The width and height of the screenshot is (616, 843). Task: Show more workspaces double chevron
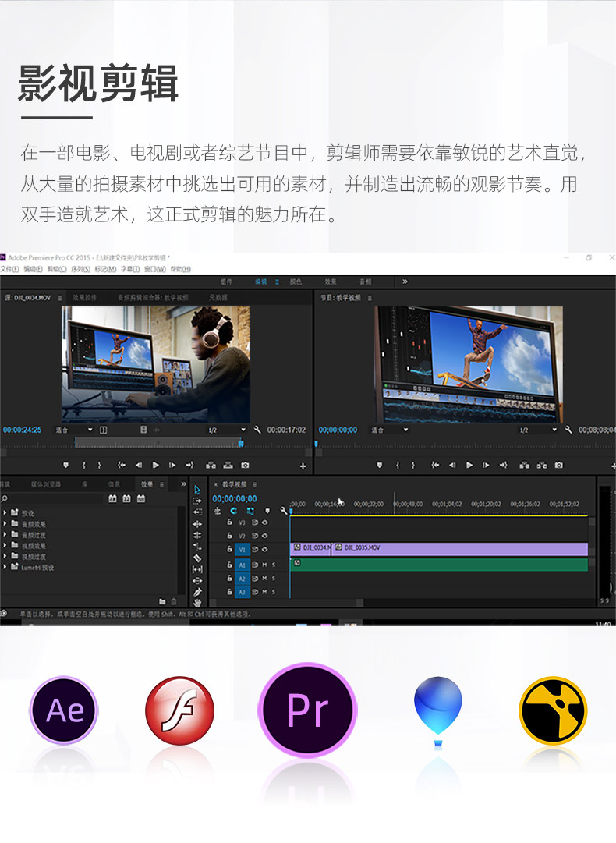pos(404,282)
